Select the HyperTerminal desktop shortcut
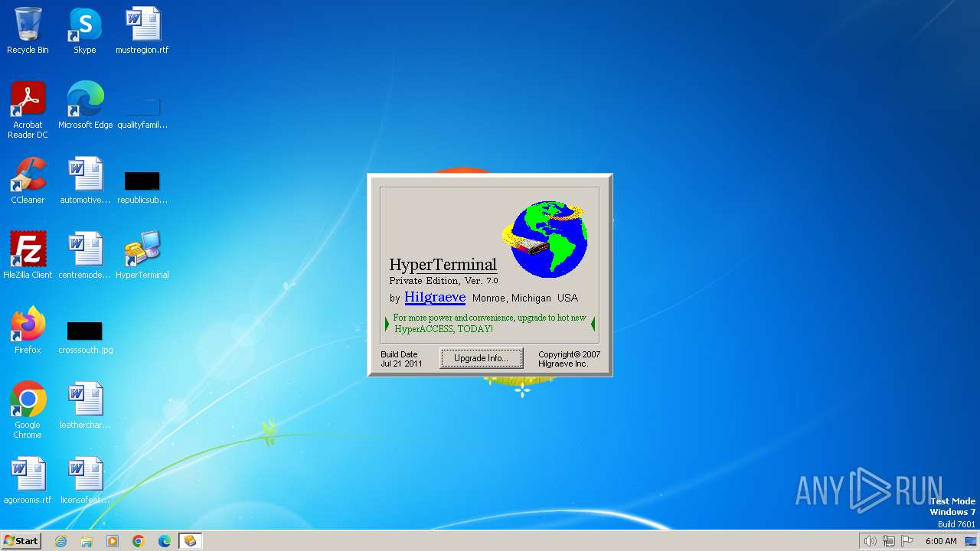980x551 pixels. point(142,256)
